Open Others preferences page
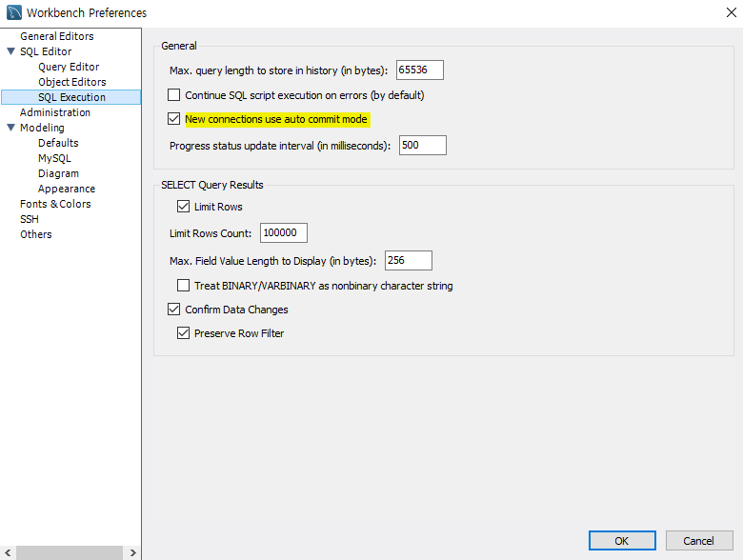 (36, 234)
